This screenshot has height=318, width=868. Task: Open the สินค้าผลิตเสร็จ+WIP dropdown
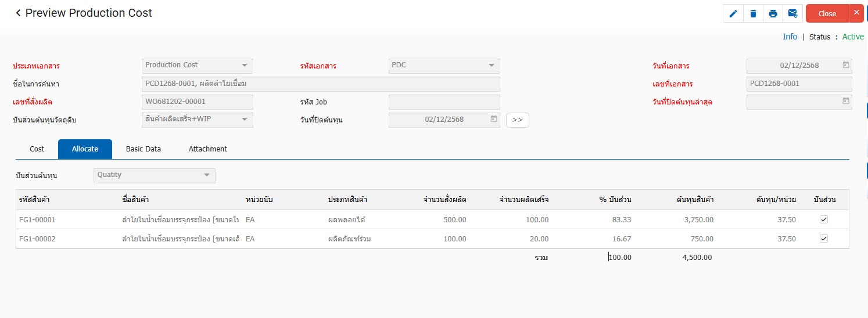click(x=245, y=120)
